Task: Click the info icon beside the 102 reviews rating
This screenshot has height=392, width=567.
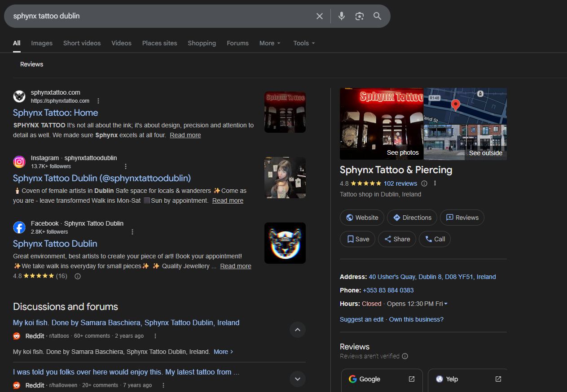Action: click(x=424, y=183)
